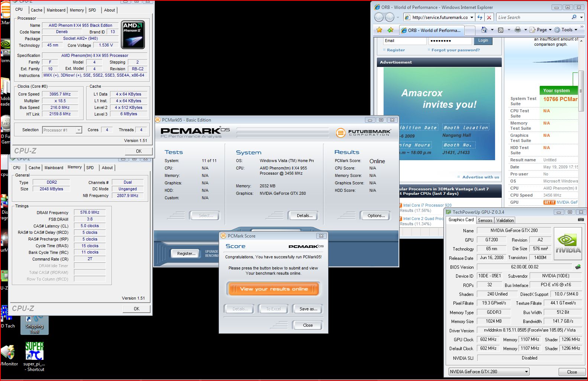Open the Register link on ORB page
This screenshot has width=588, height=381.
[395, 50]
